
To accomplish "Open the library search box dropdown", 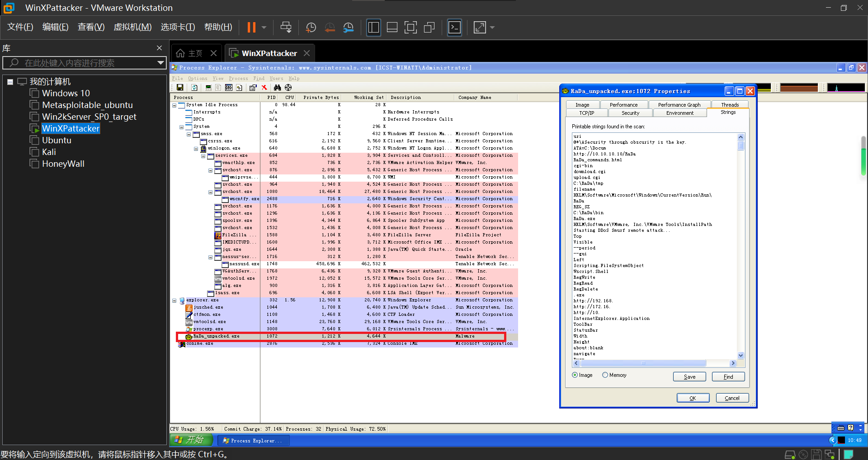I will tap(160, 63).
